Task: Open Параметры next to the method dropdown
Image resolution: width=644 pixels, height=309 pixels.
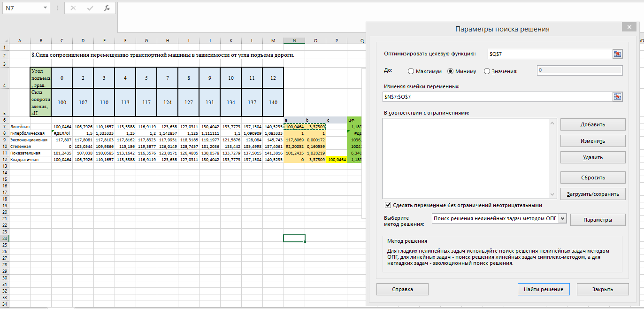Action: [598, 220]
